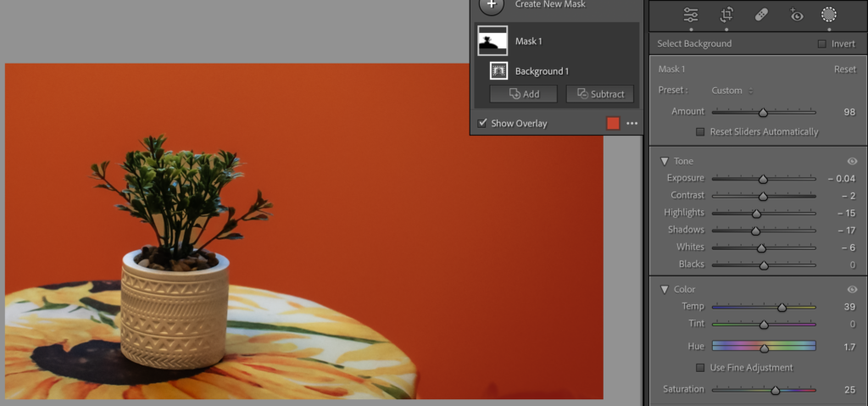
Task: Open the mask panel three-dots menu
Action: [x=632, y=124]
